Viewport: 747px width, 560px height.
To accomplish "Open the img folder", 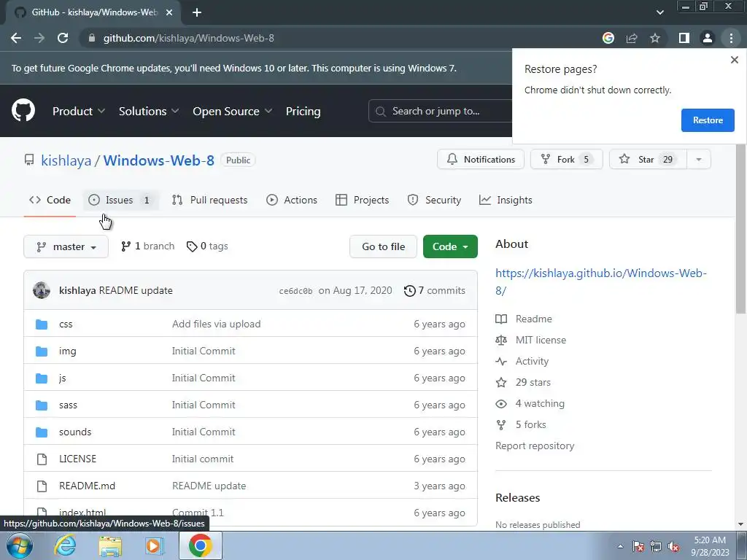I will coord(68,351).
